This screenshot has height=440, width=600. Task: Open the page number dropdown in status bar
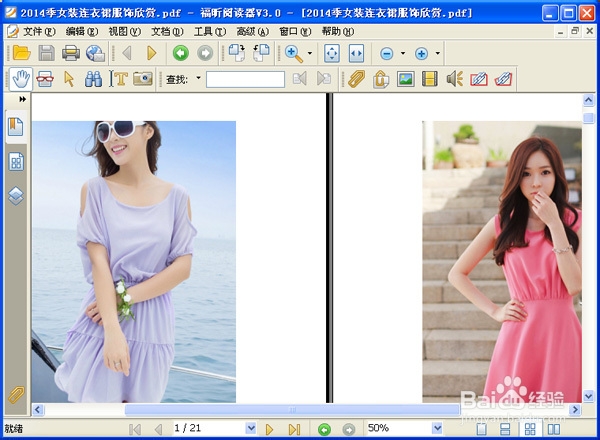pos(251,428)
